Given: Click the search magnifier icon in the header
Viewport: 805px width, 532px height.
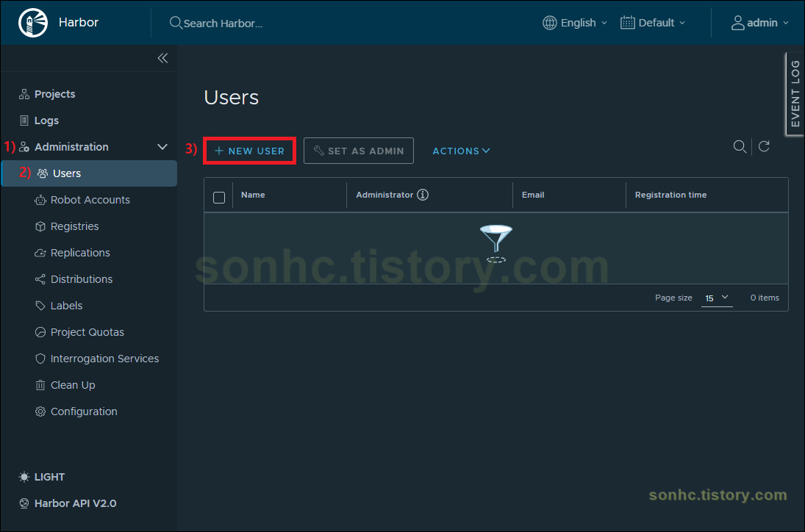Looking at the screenshot, I should pos(176,23).
